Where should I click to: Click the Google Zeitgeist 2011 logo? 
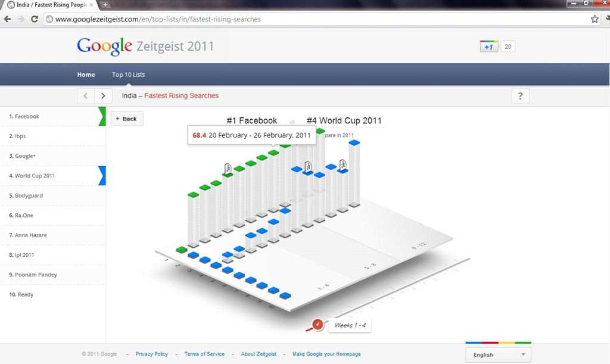(x=145, y=46)
